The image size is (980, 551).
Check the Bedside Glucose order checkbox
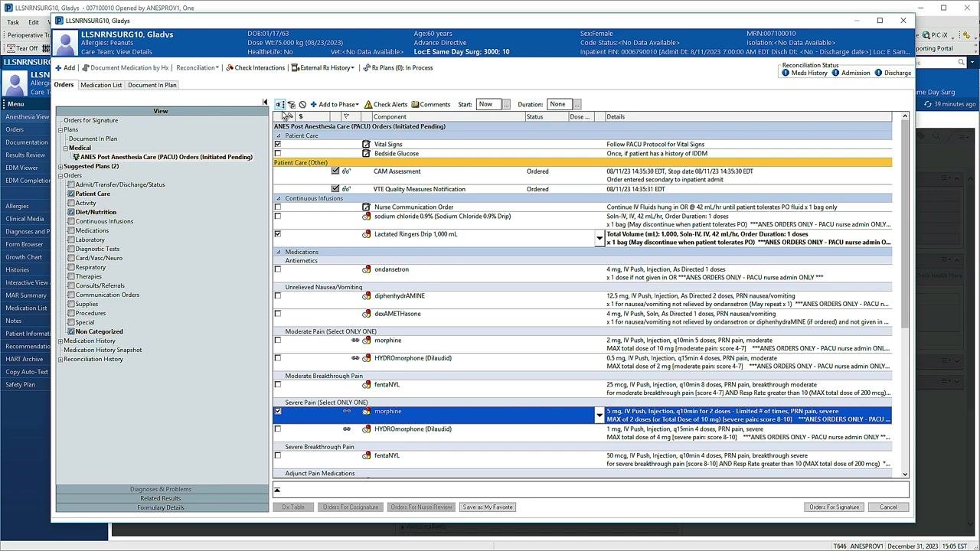tap(278, 154)
